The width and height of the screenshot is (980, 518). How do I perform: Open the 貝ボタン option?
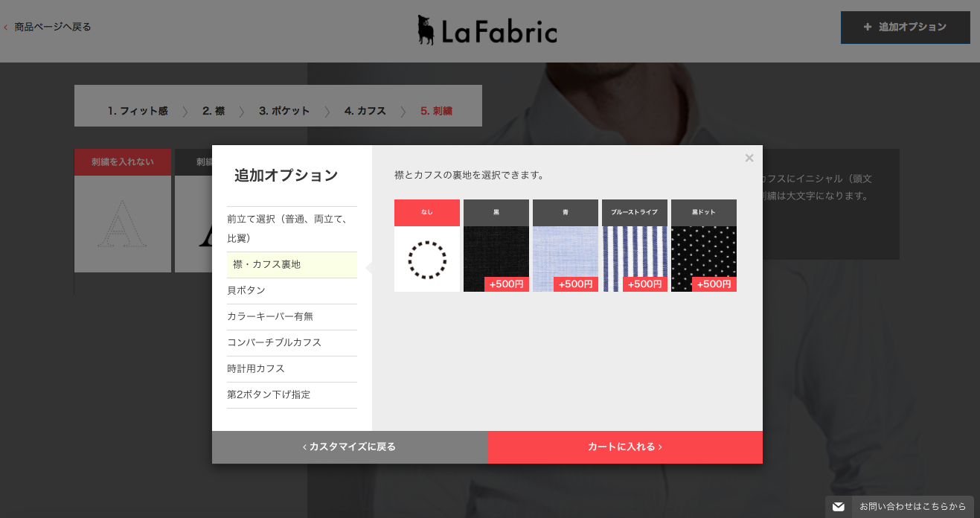click(x=292, y=291)
